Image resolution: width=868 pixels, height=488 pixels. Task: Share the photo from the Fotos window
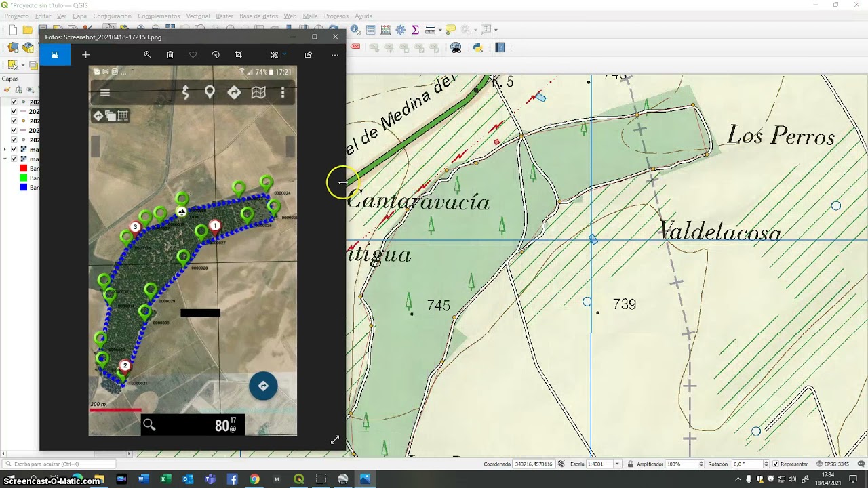pos(309,55)
